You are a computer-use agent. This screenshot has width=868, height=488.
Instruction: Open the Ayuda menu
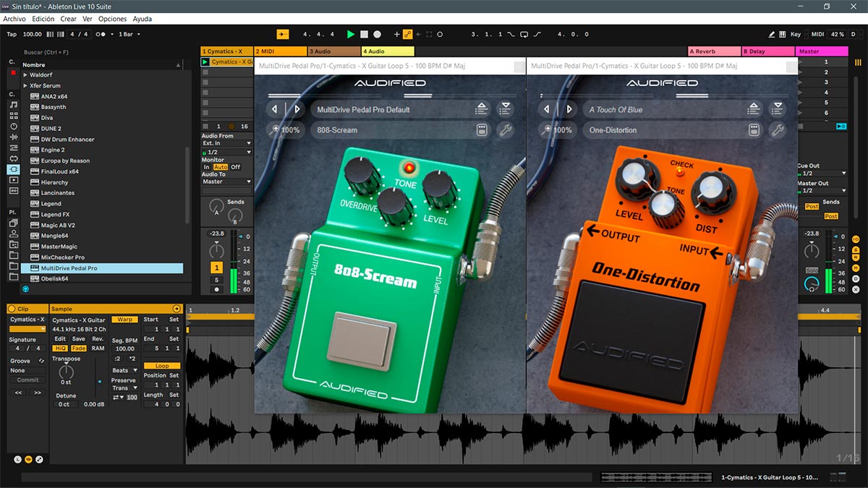(x=142, y=19)
